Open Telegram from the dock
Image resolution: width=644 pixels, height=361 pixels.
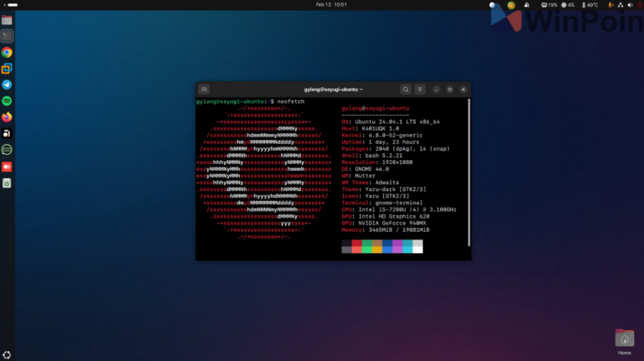(x=7, y=85)
